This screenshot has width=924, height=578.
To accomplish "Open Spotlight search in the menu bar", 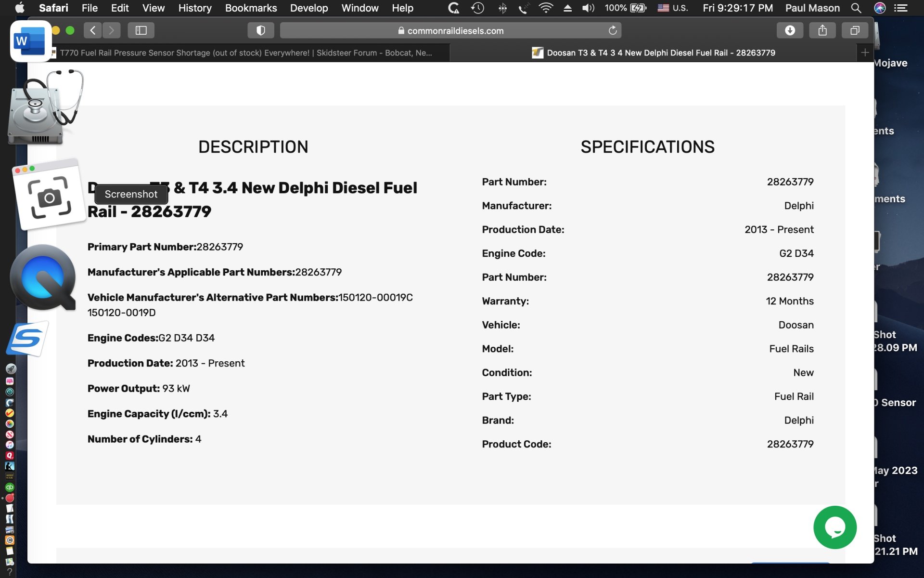I will tap(856, 8).
